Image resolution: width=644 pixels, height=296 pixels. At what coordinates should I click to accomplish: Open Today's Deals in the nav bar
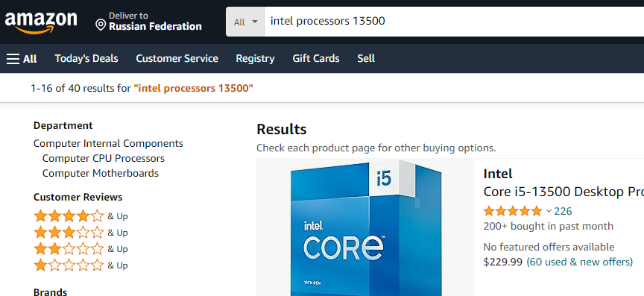click(86, 59)
